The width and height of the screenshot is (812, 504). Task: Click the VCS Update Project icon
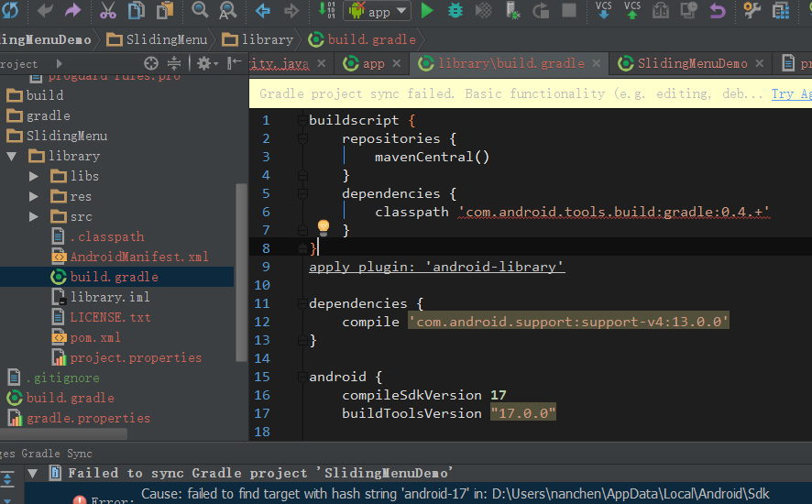604,10
